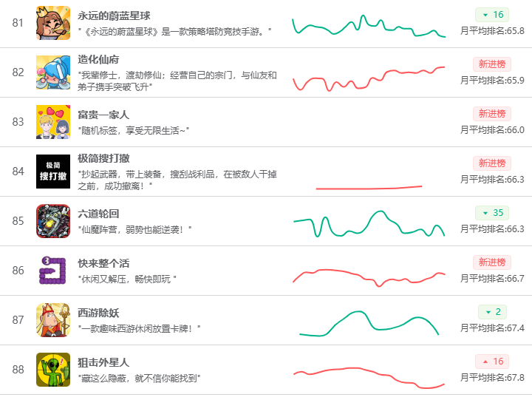Click the up 16 badge for 狙击外星人
The image size is (532, 400).
492,362
